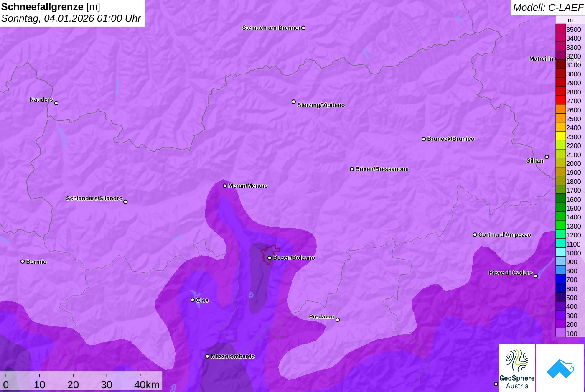Click the Predazzo label
The height and width of the screenshot is (392, 585).
[322, 317]
